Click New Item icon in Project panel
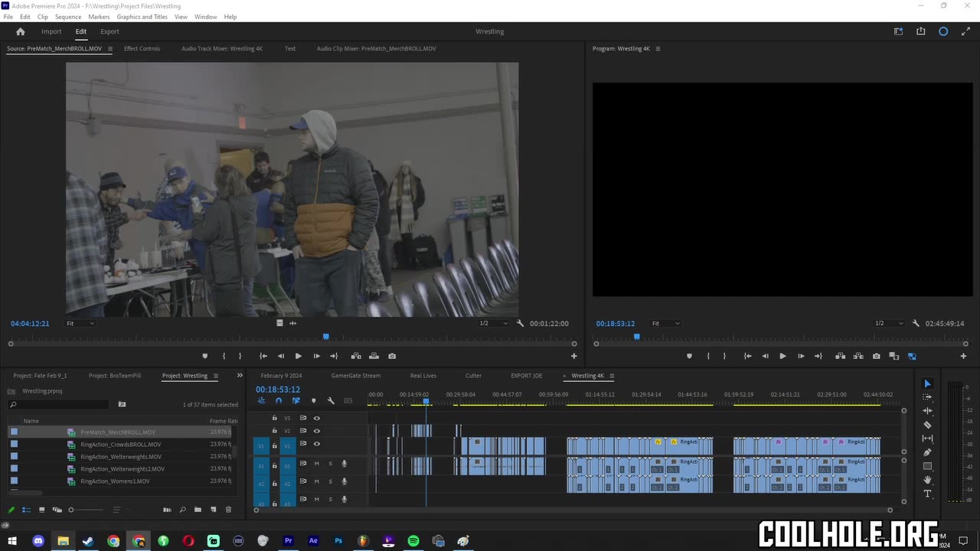 click(214, 510)
